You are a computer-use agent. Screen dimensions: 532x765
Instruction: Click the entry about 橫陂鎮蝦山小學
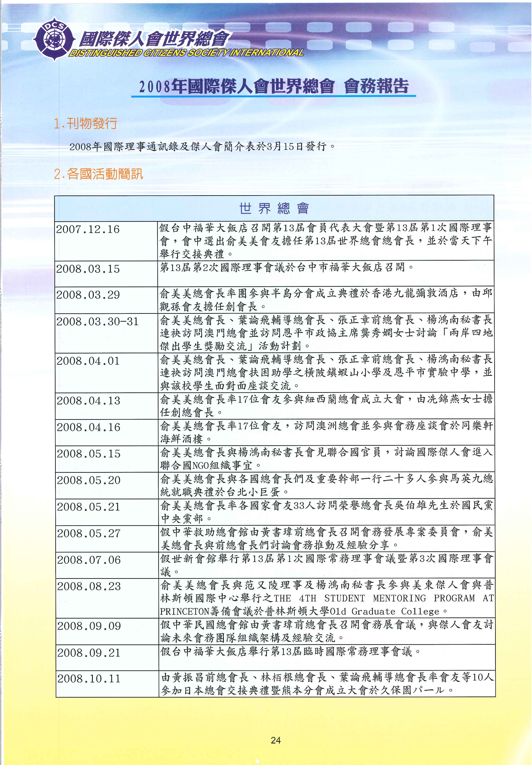click(326, 372)
